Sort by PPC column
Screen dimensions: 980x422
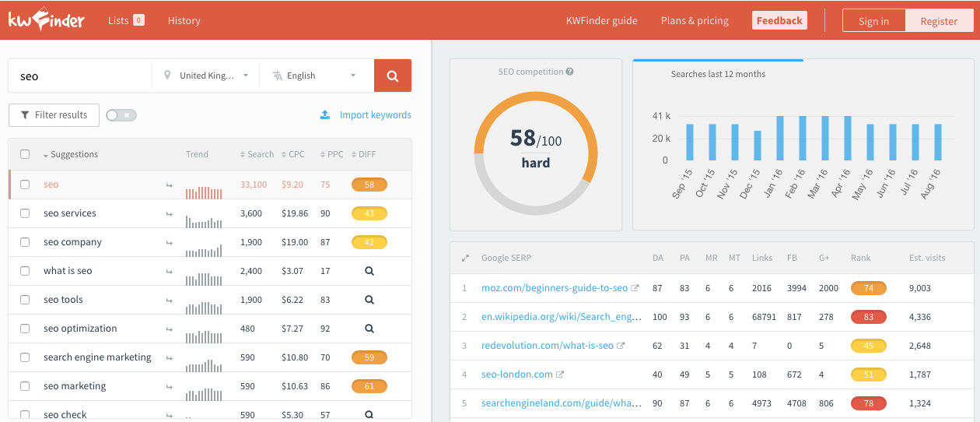331,154
